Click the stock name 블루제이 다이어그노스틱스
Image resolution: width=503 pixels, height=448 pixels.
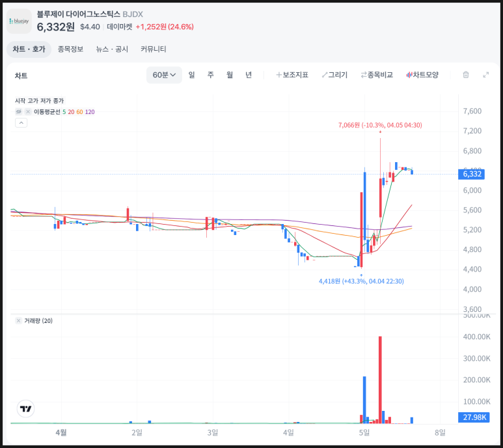(78, 14)
